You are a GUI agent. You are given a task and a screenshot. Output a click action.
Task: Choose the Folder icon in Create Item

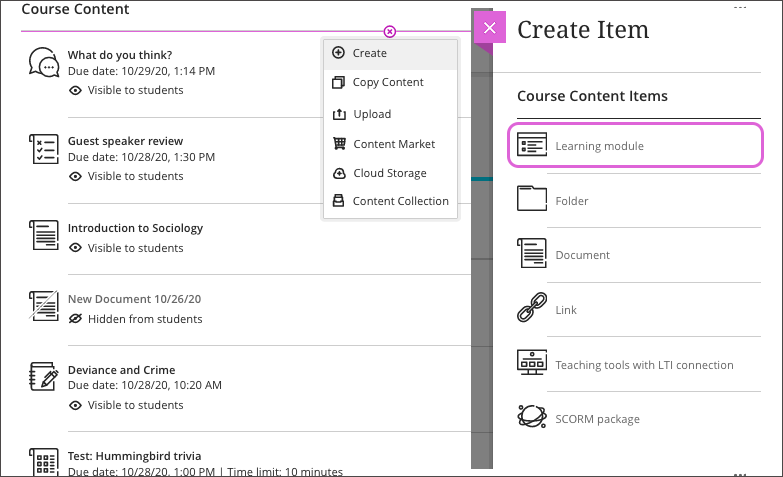coord(532,198)
